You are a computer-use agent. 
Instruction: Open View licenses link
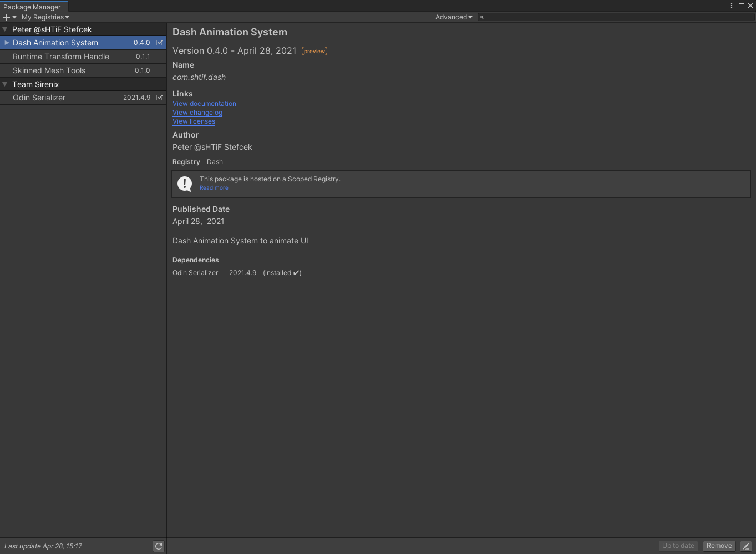[194, 121]
